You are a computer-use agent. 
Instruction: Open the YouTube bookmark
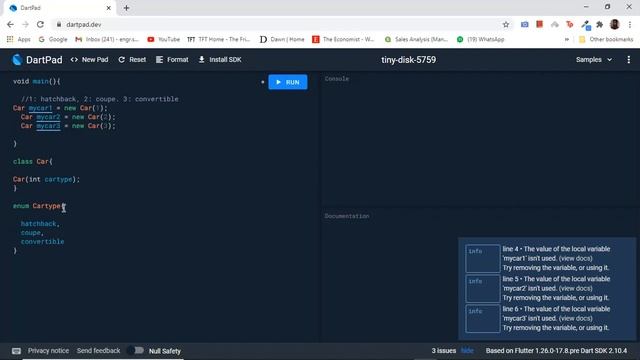click(x=164, y=39)
